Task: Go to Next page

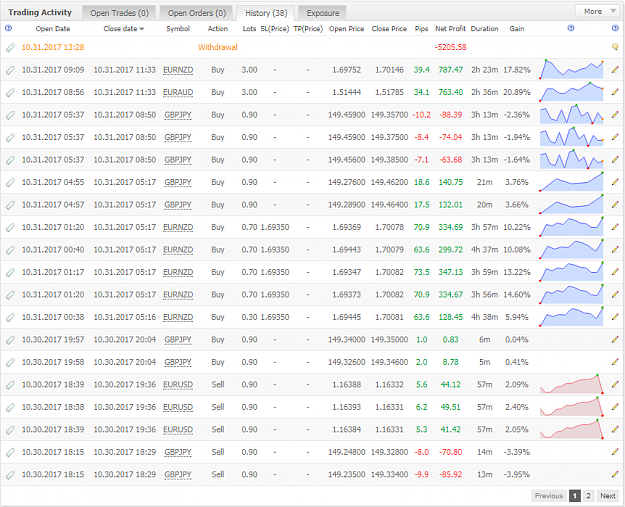Action: click(607, 496)
